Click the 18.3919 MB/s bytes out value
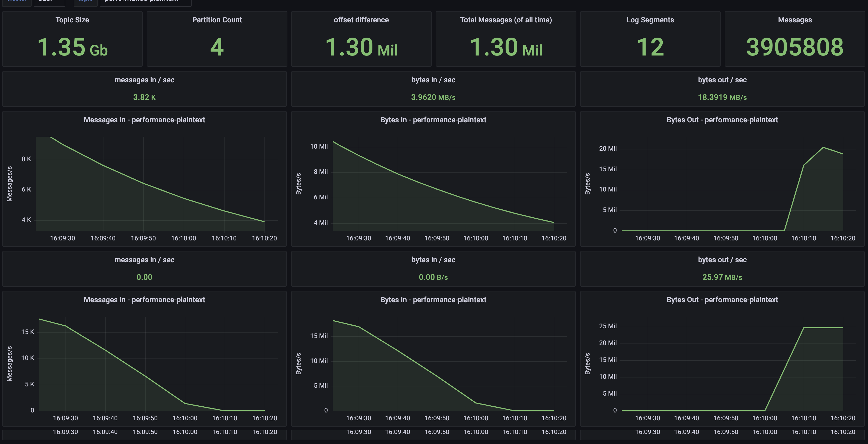Image resolution: width=868 pixels, height=444 pixels. pyautogui.click(x=722, y=97)
